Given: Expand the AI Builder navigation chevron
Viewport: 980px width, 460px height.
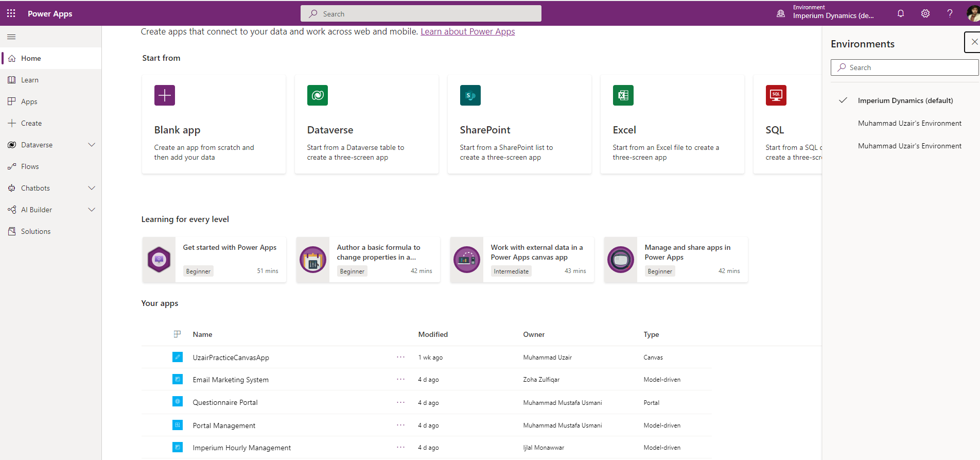Looking at the screenshot, I should [92, 210].
